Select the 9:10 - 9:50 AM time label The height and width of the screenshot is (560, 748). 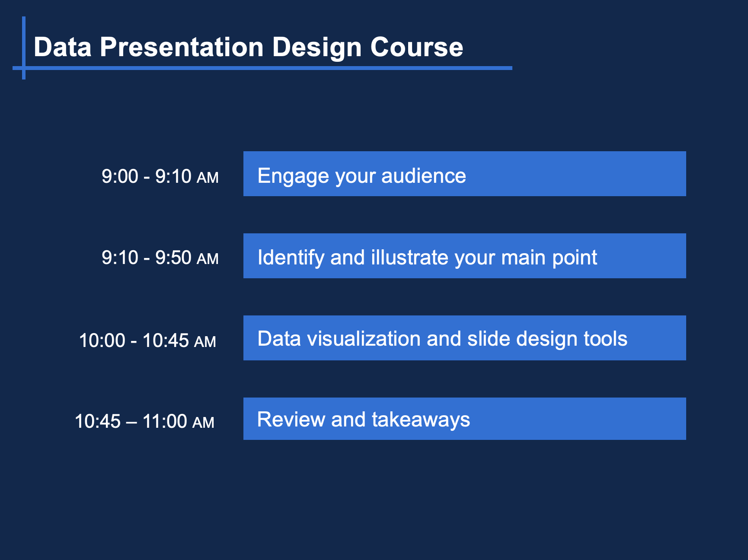[160, 258]
